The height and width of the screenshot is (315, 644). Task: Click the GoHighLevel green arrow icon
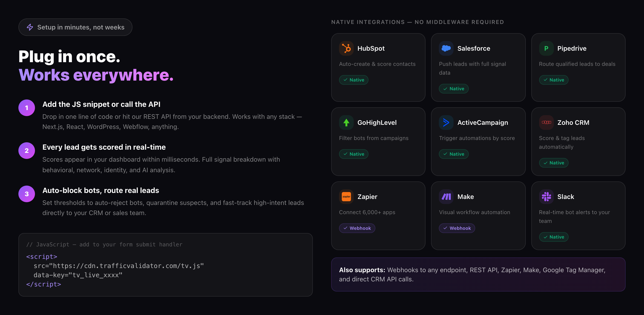(346, 122)
